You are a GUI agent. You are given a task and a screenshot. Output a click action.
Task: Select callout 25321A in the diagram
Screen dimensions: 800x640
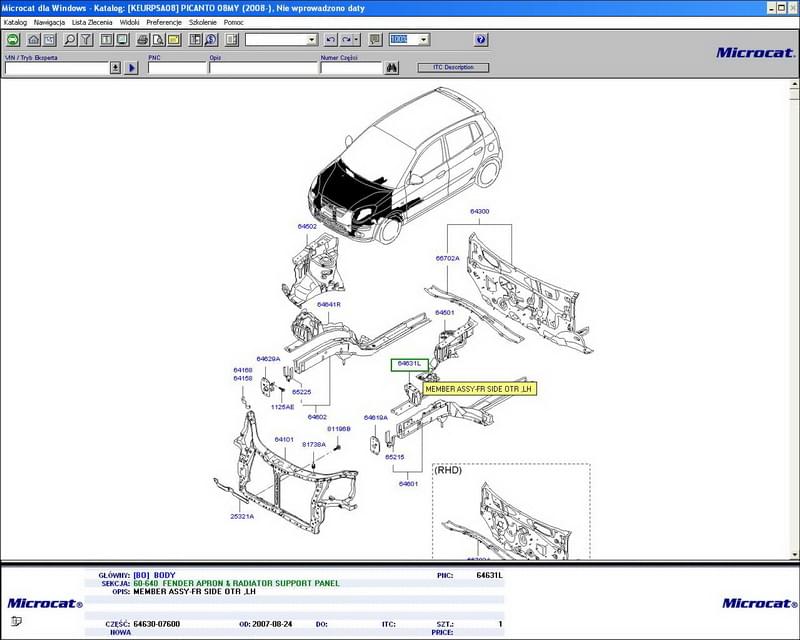[242, 516]
